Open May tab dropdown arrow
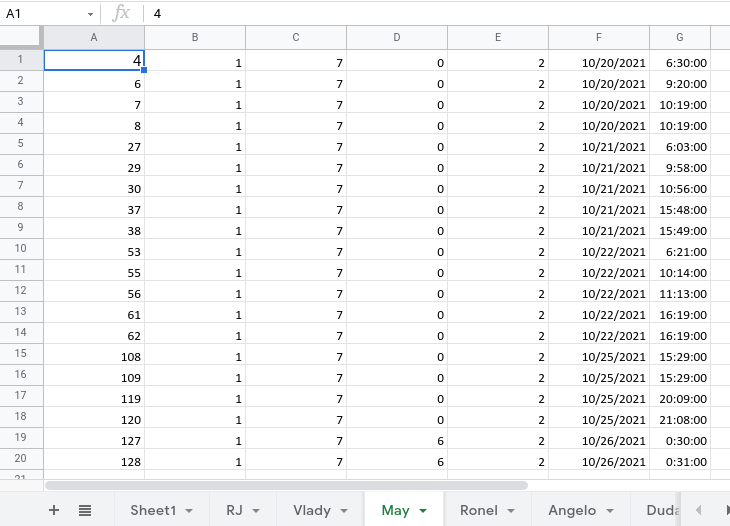This screenshot has width=730, height=526. click(x=423, y=511)
